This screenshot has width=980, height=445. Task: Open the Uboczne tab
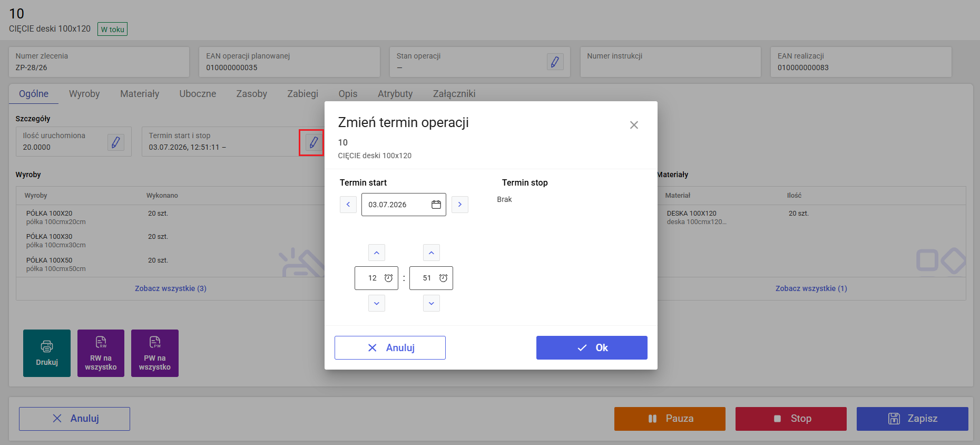coord(198,94)
